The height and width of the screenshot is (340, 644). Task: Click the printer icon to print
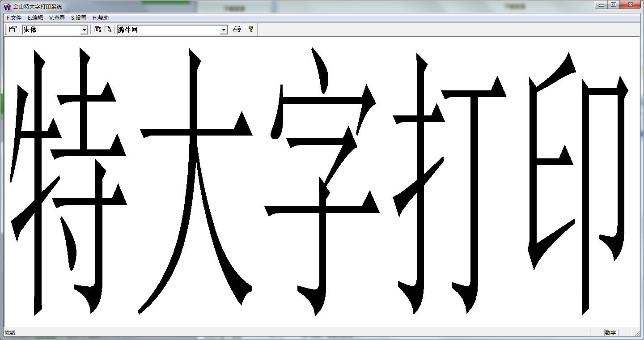coord(237,30)
